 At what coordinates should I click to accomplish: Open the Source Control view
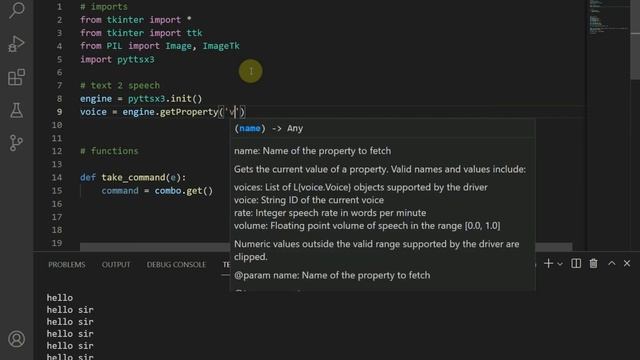[16, 143]
